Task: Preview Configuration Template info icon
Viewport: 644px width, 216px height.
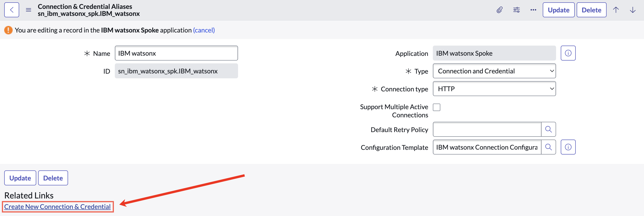Action: (568, 147)
